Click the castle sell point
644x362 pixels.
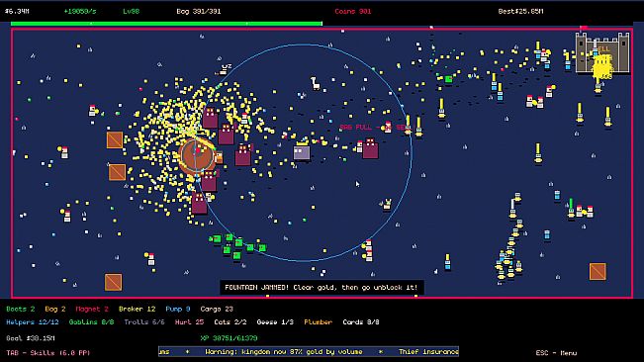(x=602, y=53)
